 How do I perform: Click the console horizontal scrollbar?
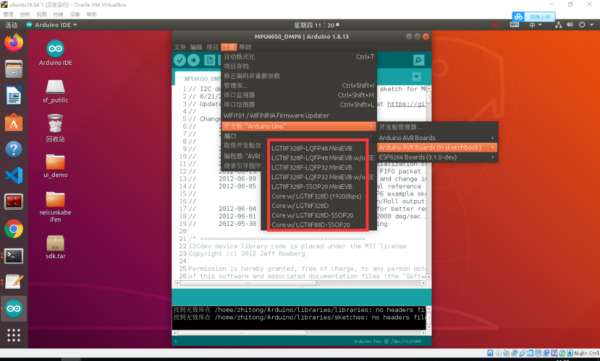242,333
